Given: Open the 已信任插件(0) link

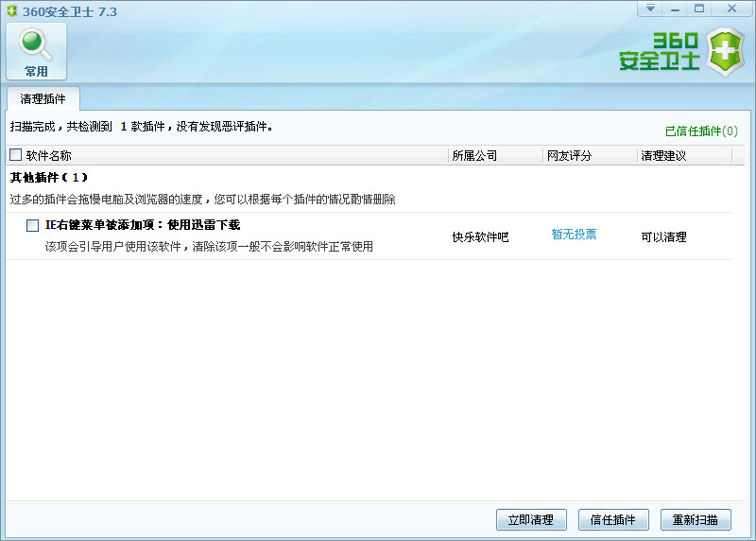Looking at the screenshot, I should click(x=701, y=131).
